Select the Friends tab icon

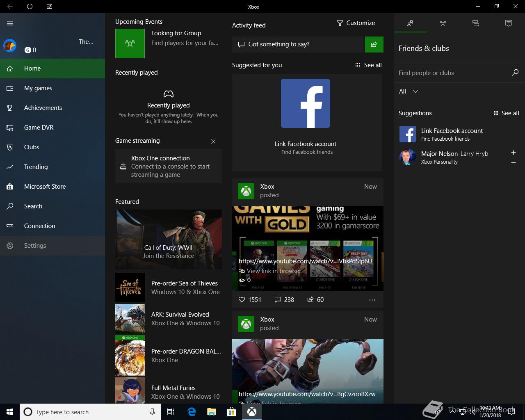[x=410, y=23]
